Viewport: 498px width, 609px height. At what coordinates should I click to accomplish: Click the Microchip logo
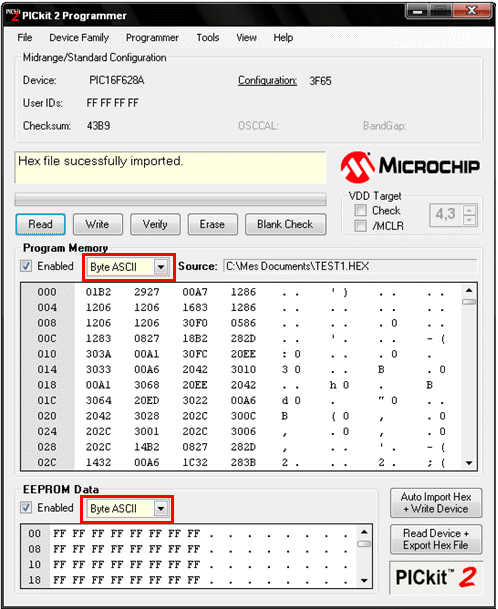[x=410, y=167]
